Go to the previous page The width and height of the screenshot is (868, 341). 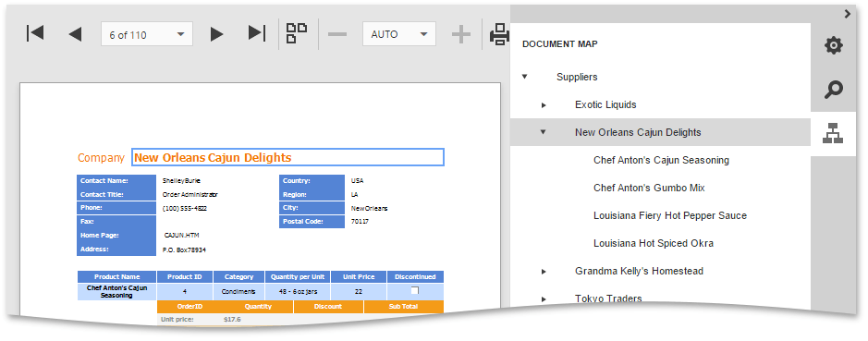pos(75,34)
